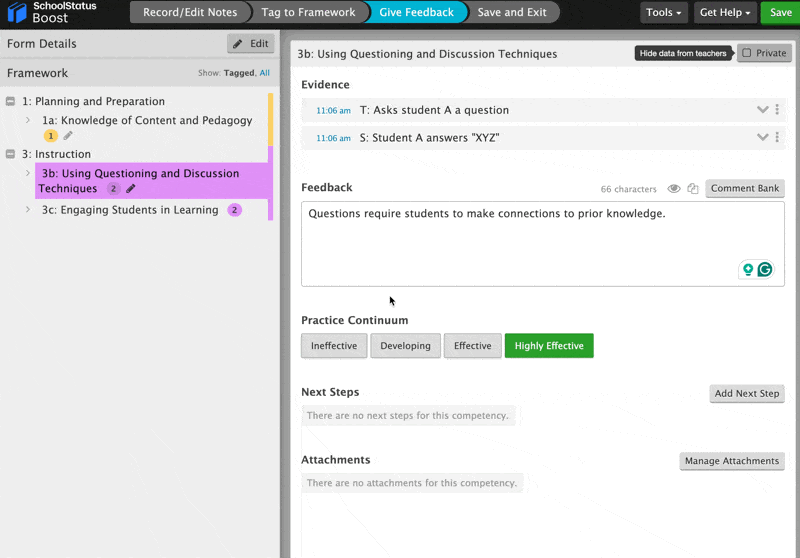The width and height of the screenshot is (800, 558).
Task: Click yellow badge 1 under 1a
Action: pos(51,136)
